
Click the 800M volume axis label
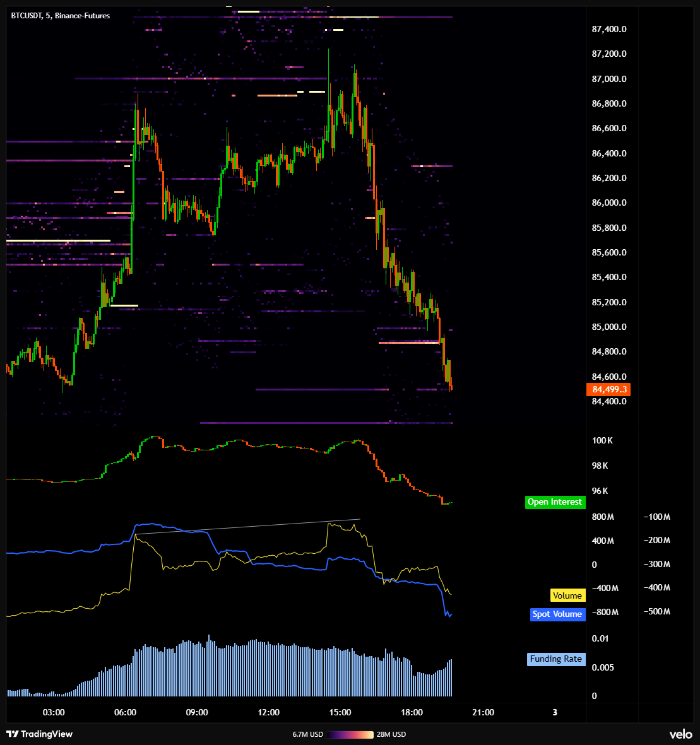tap(603, 517)
